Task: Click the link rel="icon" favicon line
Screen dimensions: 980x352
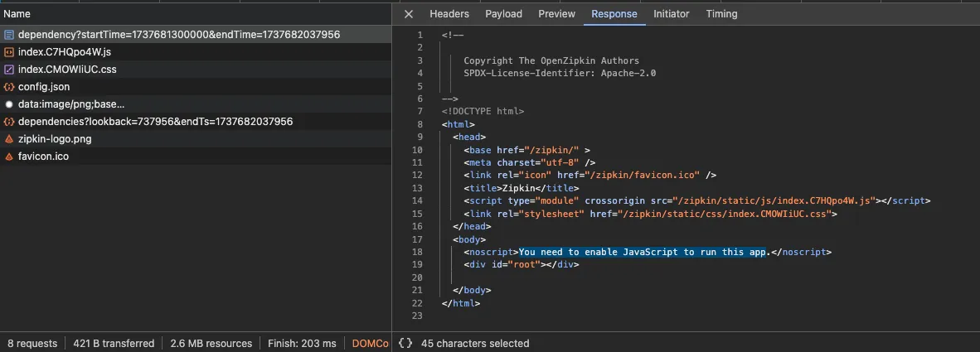Action: 590,176
